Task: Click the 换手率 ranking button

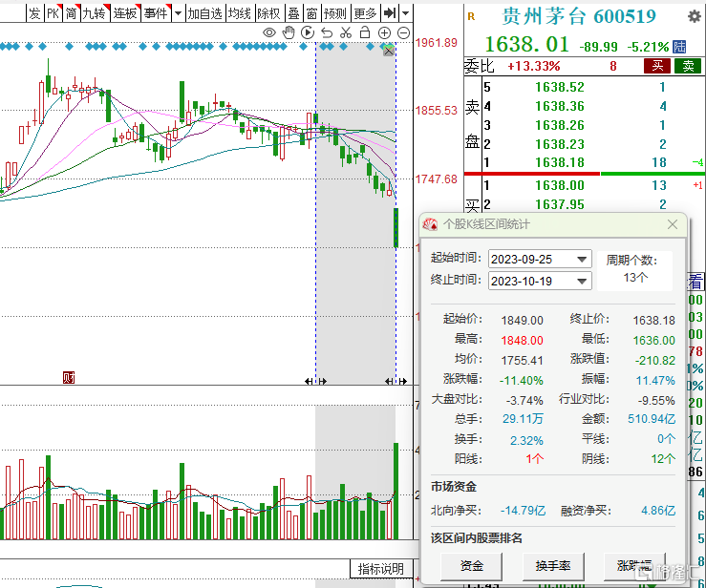Action: pos(553,566)
